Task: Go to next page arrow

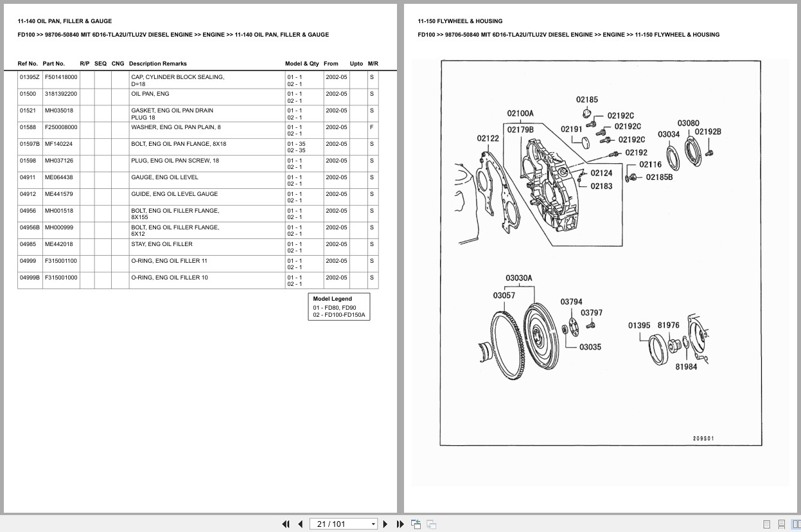Action: click(x=385, y=524)
